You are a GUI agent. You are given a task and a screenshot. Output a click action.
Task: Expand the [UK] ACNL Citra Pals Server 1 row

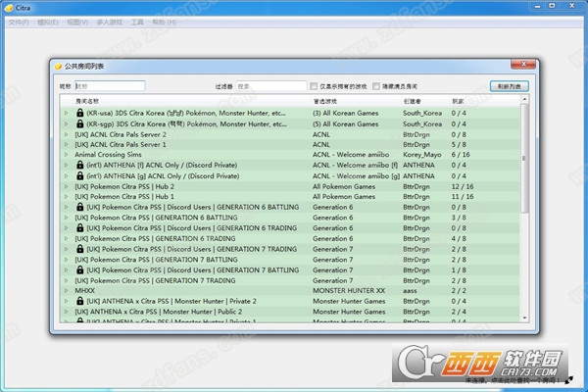[67, 144]
